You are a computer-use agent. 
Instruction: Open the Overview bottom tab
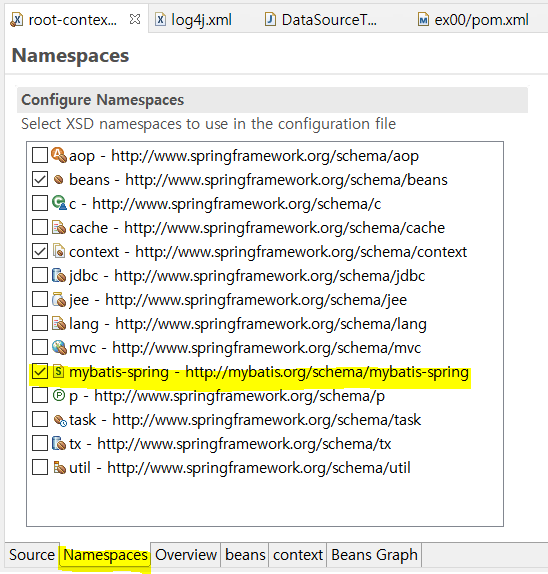coord(186,555)
